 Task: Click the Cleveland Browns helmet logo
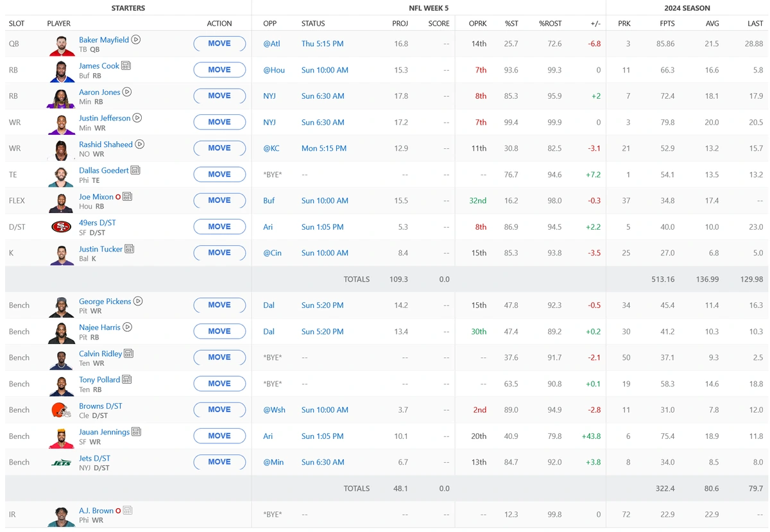pyautogui.click(x=61, y=409)
